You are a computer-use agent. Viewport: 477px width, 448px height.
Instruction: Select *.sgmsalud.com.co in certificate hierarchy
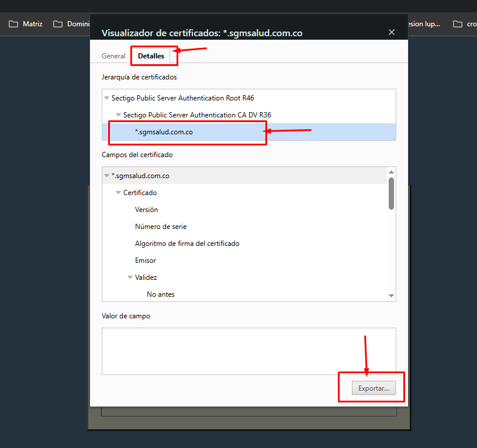click(x=164, y=132)
